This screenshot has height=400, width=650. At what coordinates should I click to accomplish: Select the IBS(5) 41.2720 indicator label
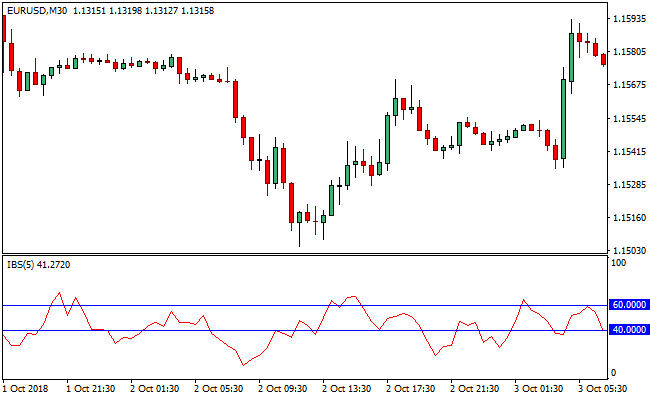pyautogui.click(x=39, y=264)
